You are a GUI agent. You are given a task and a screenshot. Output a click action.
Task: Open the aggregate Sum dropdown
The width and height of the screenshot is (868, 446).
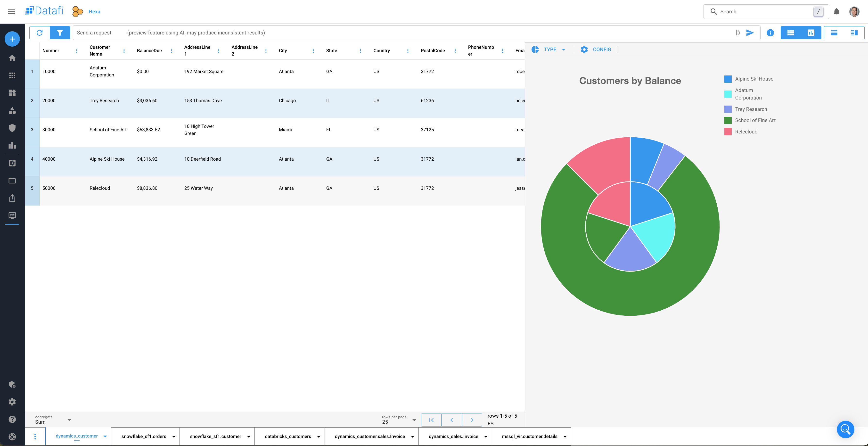[x=53, y=420]
